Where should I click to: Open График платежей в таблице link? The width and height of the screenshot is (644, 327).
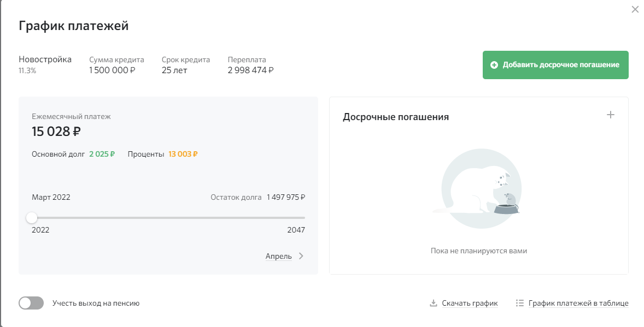578,303
